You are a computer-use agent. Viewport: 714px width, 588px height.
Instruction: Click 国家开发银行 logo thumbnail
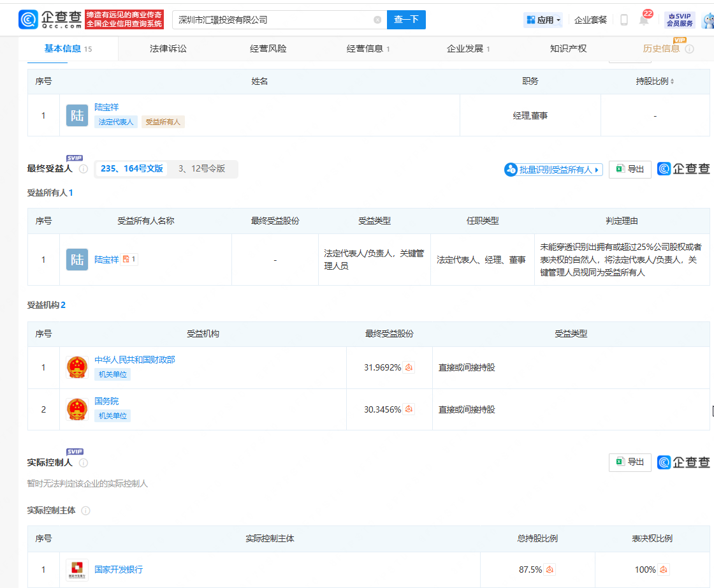[77, 570]
